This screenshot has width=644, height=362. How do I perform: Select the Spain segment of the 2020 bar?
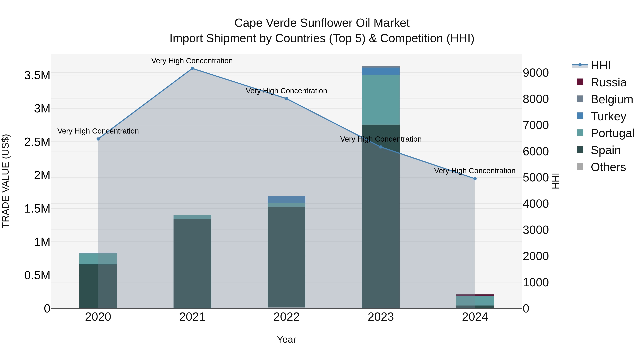[98, 286]
